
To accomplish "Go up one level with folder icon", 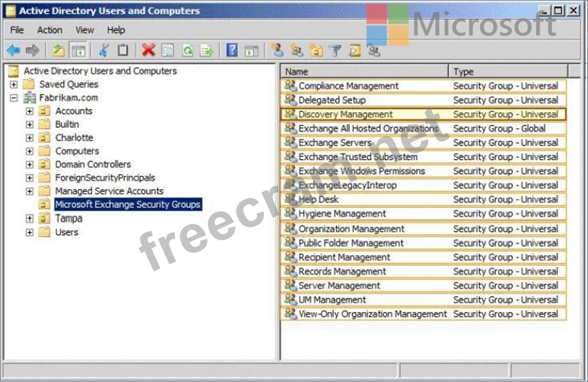I will click(58, 51).
